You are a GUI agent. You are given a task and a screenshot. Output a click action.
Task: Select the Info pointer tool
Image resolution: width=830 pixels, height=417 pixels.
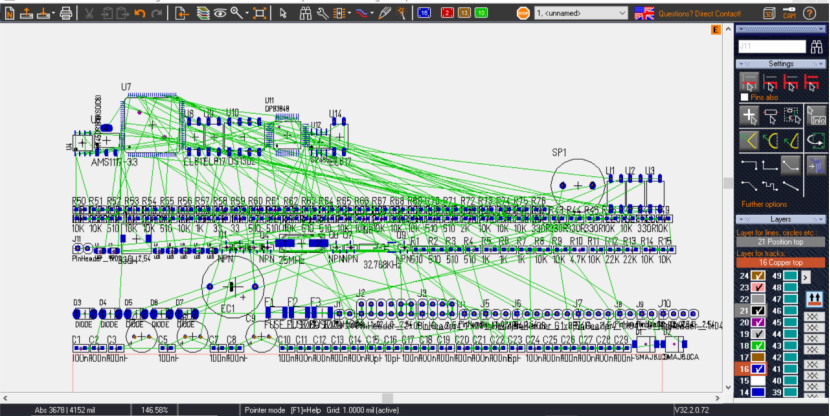coord(816,115)
